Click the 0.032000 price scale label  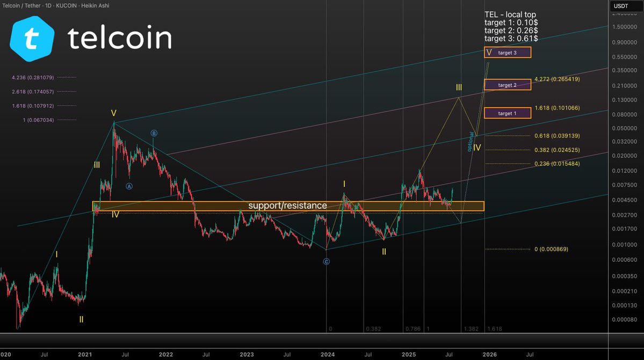624,142
